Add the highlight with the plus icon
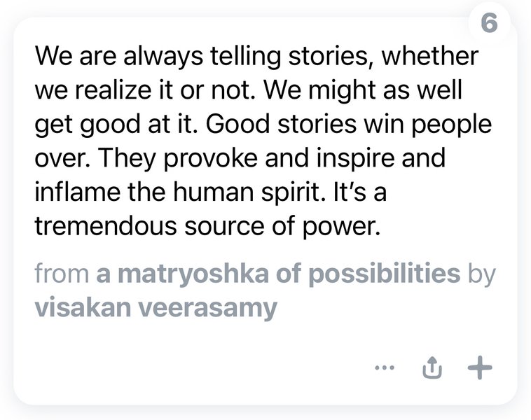Screen dimensions: 531x420 (480, 367)
